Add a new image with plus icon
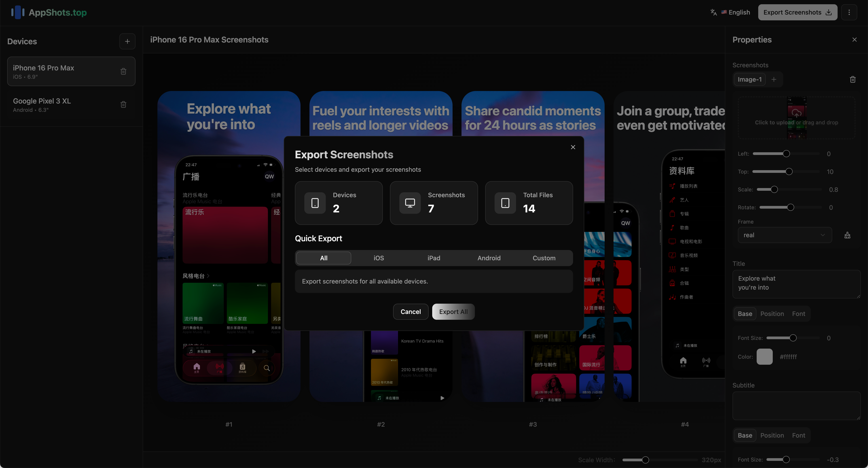868x468 pixels. 774,80
